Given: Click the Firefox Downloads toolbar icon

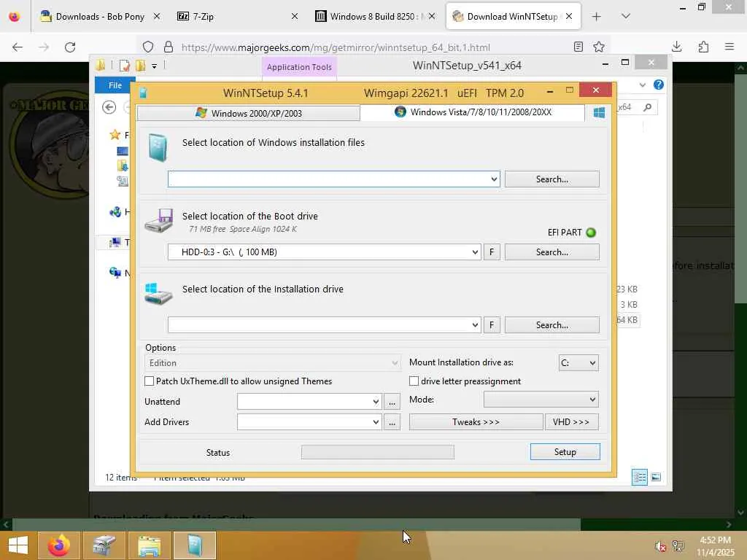Looking at the screenshot, I should (x=676, y=47).
